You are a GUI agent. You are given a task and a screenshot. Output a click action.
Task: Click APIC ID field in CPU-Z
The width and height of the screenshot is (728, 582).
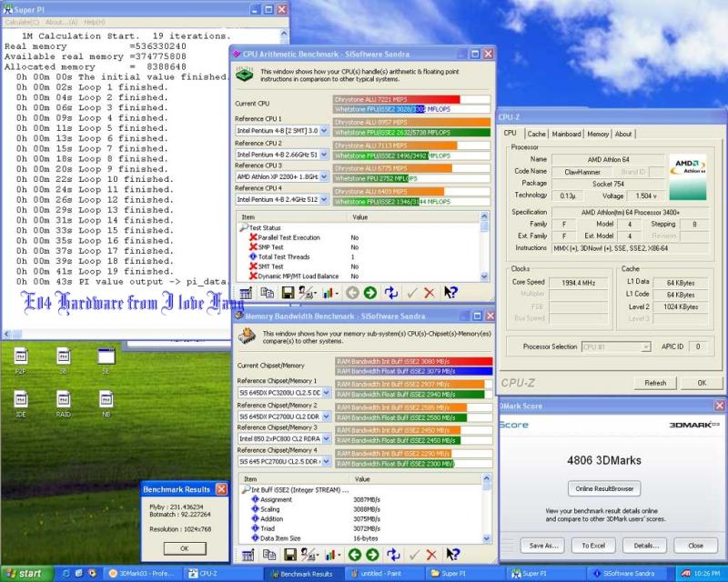[x=698, y=346]
